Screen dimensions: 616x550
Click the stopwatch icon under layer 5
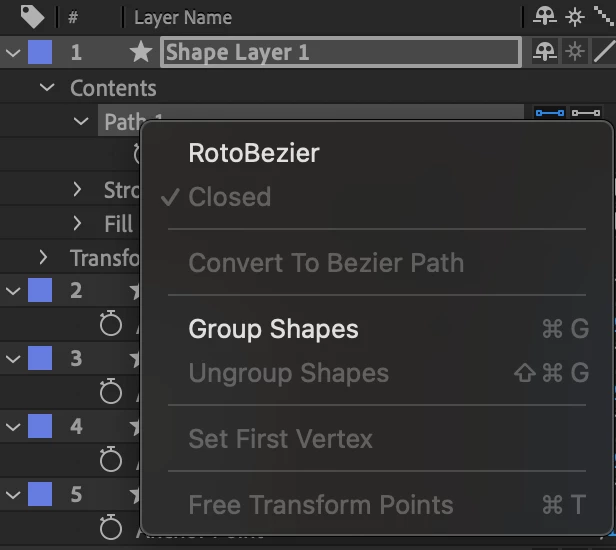tap(111, 527)
